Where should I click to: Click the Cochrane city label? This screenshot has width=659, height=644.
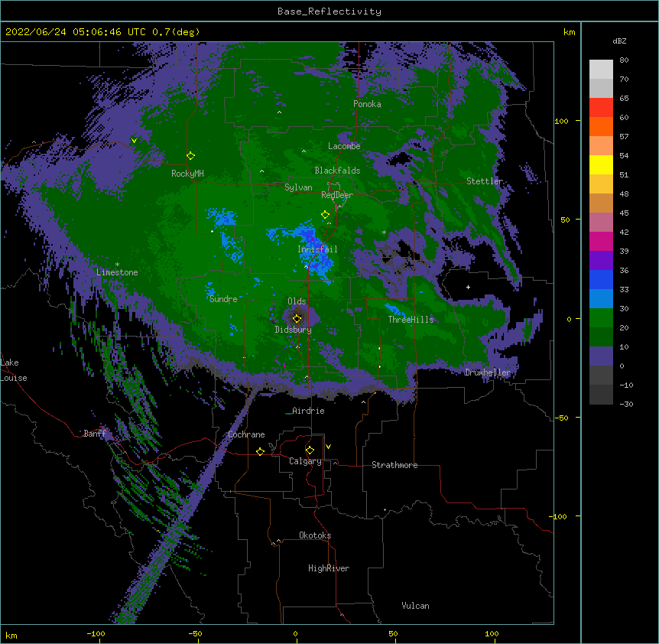pos(246,434)
